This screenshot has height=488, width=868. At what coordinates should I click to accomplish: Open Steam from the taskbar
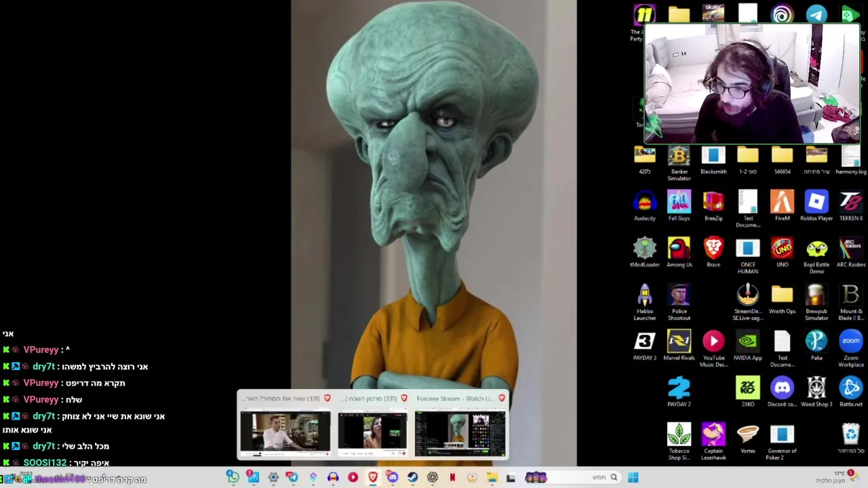pos(412,477)
